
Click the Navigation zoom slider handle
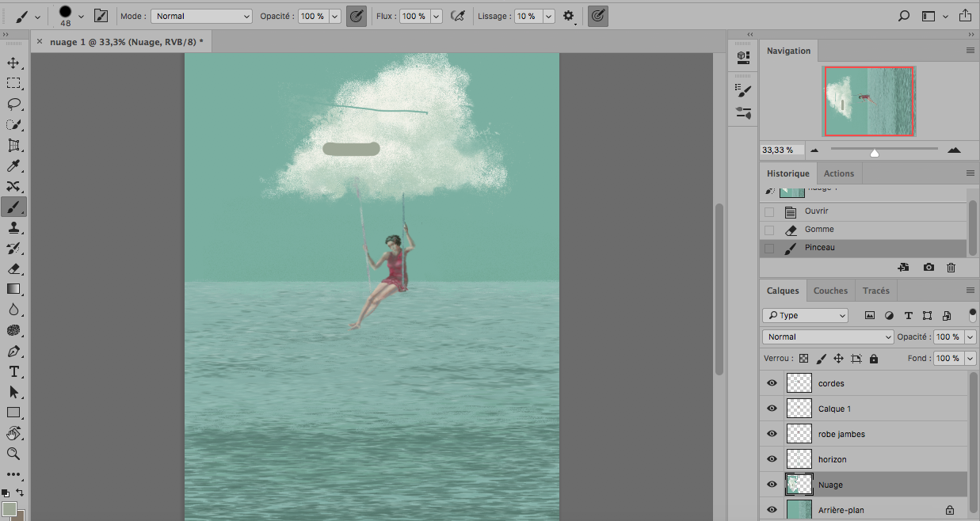point(875,153)
